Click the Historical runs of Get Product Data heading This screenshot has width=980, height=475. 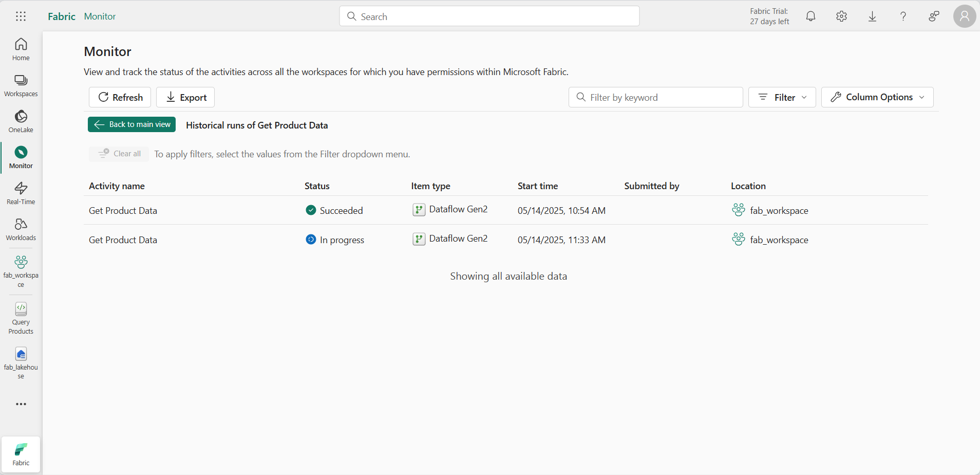257,125
